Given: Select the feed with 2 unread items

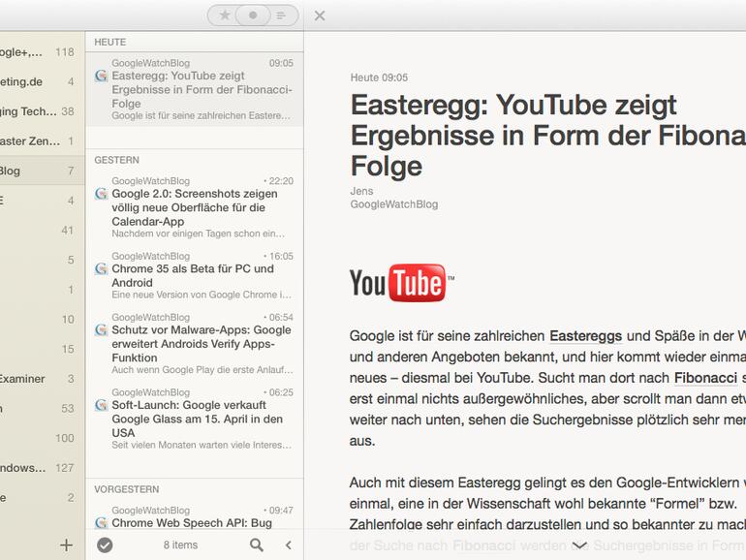Looking at the screenshot, I should (43, 498).
